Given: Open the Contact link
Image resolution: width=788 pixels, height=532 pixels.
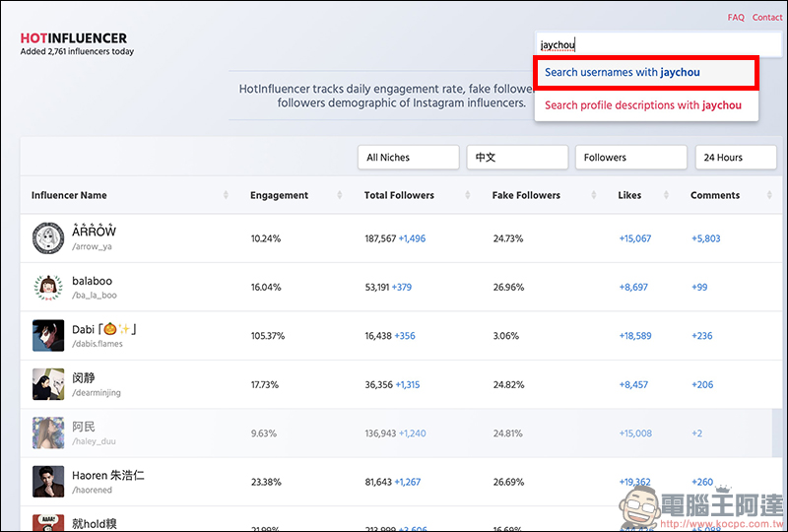Looking at the screenshot, I should pos(767,18).
